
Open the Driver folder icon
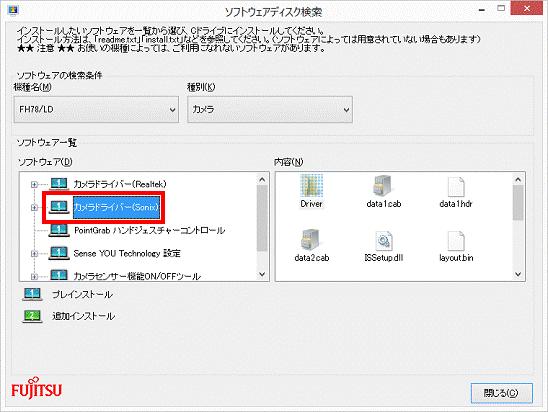(x=311, y=186)
